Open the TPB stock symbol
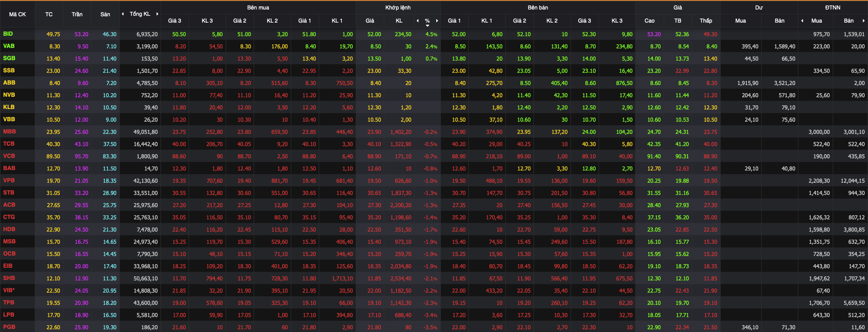Image resolution: width=868 pixels, height=332 pixels. click(x=9, y=303)
